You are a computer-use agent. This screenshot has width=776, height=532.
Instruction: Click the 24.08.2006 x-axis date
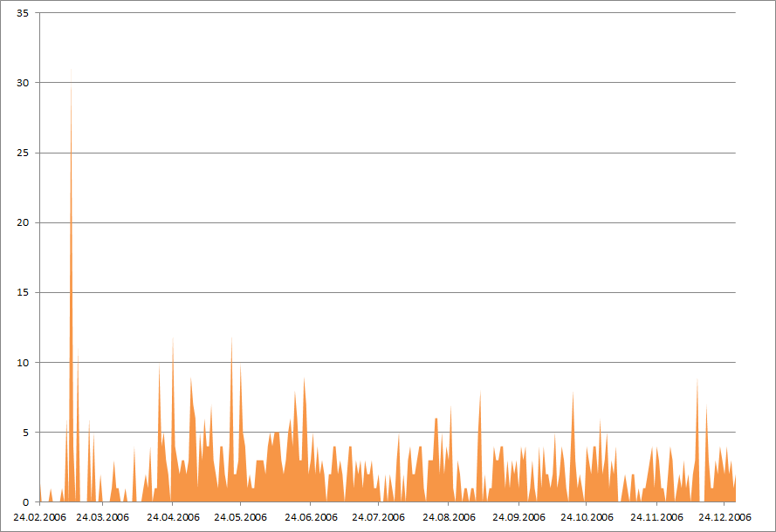449,517
